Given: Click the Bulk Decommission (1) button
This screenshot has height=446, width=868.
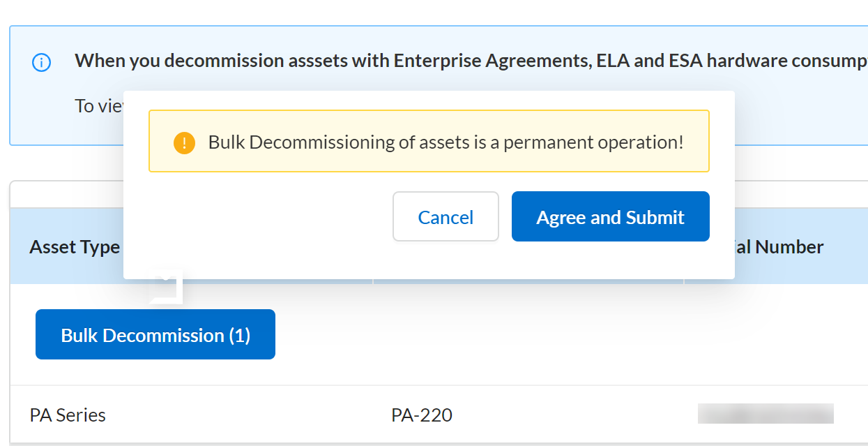Looking at the screenshot, I should (x=155, y=335).
